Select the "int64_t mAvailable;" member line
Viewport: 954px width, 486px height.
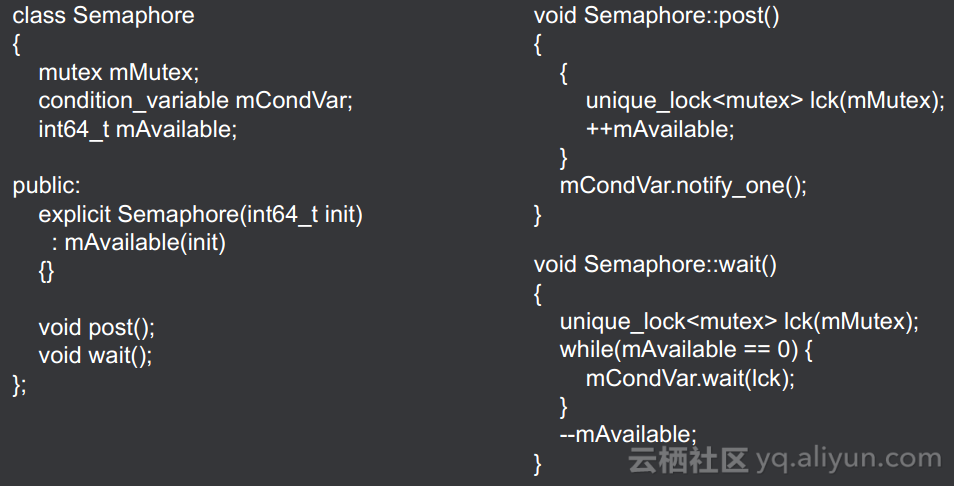pos(138,129)
